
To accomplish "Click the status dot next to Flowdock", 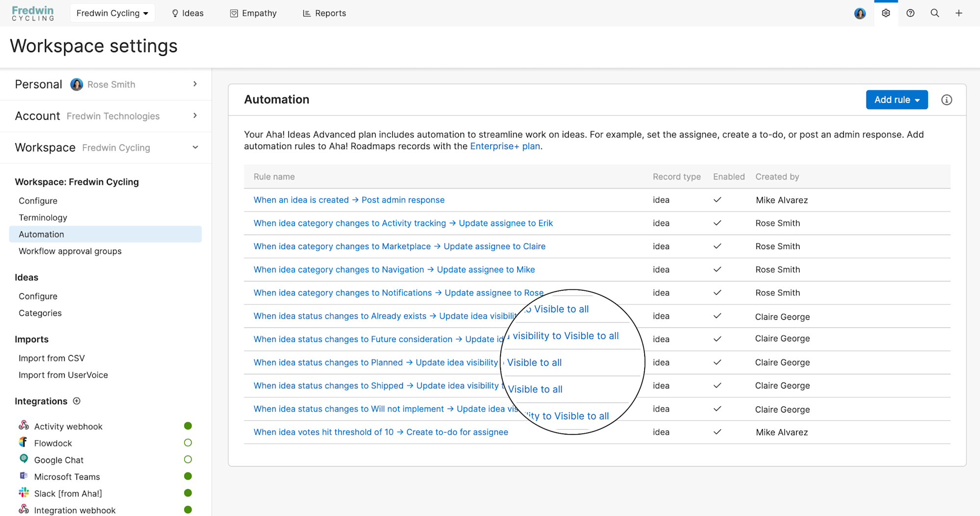I will point(187,442).
